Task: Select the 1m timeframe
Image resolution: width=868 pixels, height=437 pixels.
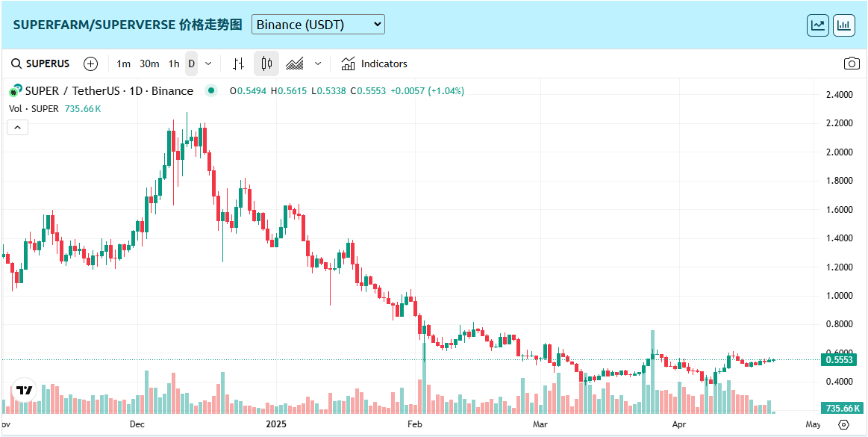Action: click(x=124, y=63)
